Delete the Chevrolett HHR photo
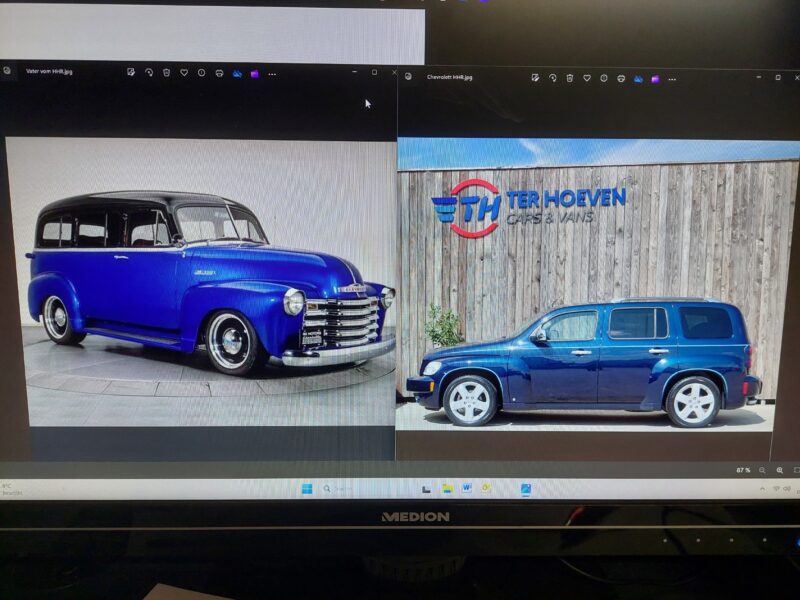 pos(569,78)
